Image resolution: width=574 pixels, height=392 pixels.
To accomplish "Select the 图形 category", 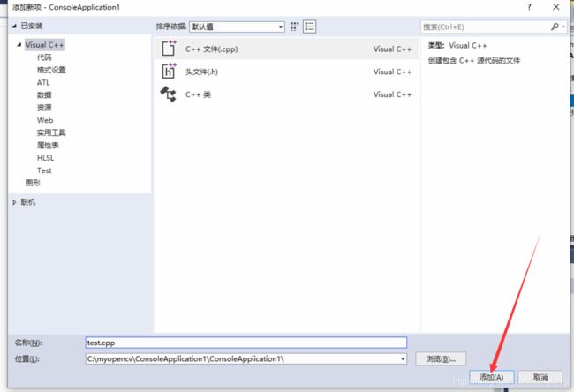I will click(33, 183).
